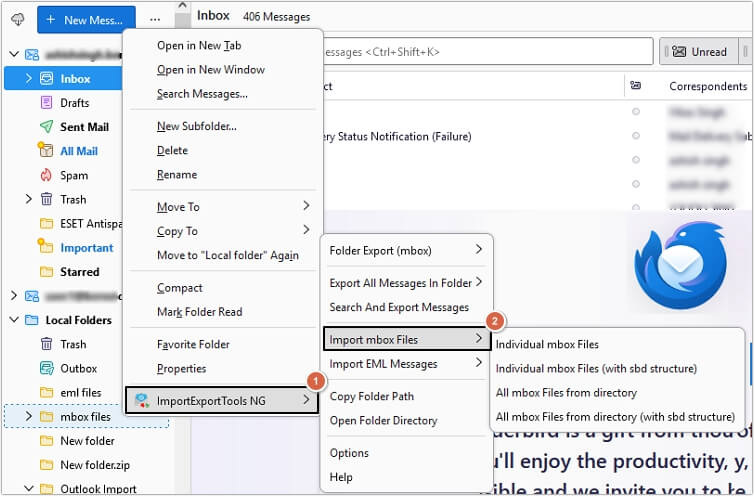Choose Search And Export Messages

tap(406, 307)
